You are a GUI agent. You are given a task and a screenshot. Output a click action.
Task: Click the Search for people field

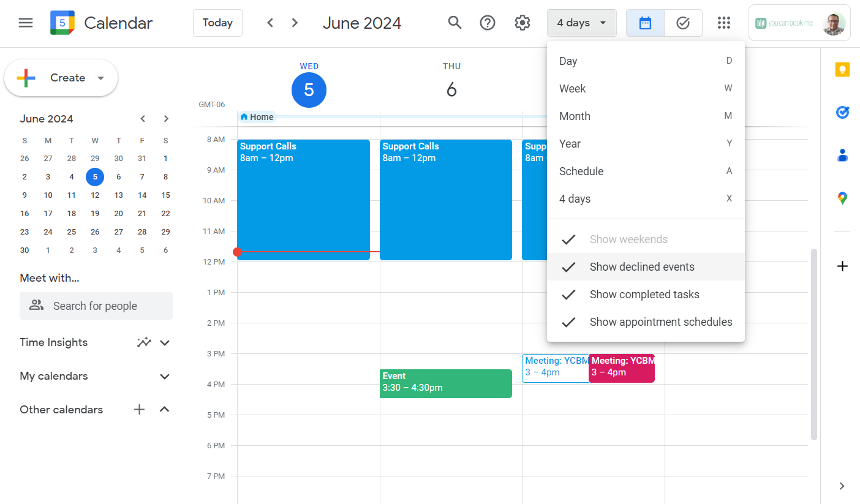(96, 306)
